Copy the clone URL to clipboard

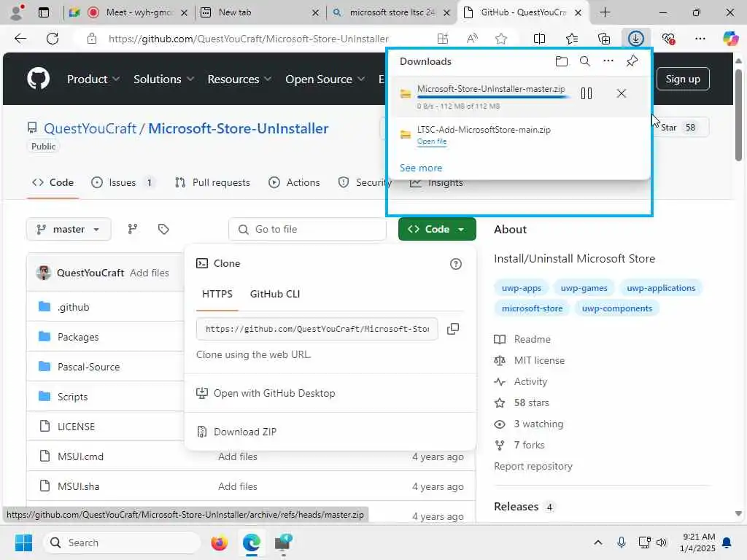tap(452, 329)
